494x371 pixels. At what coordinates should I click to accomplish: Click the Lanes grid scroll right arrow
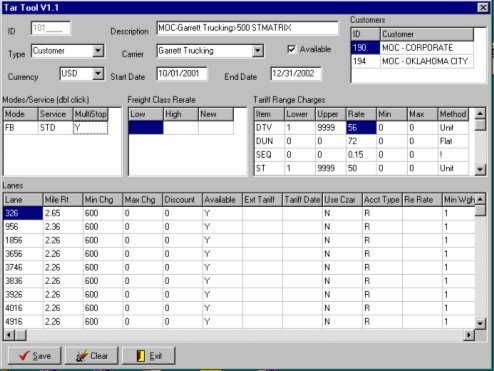pos(469,335)
